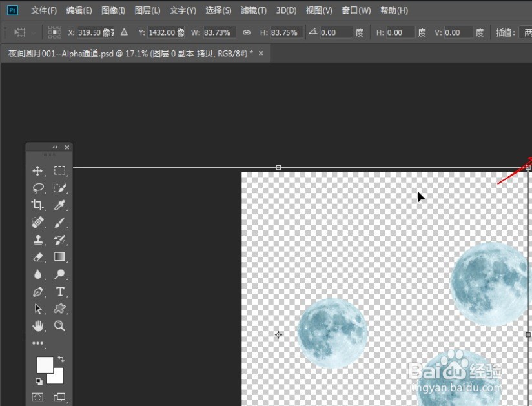Open the 选择(S) menu
This screenshot has width=532, height=406.
click(218, 10)
